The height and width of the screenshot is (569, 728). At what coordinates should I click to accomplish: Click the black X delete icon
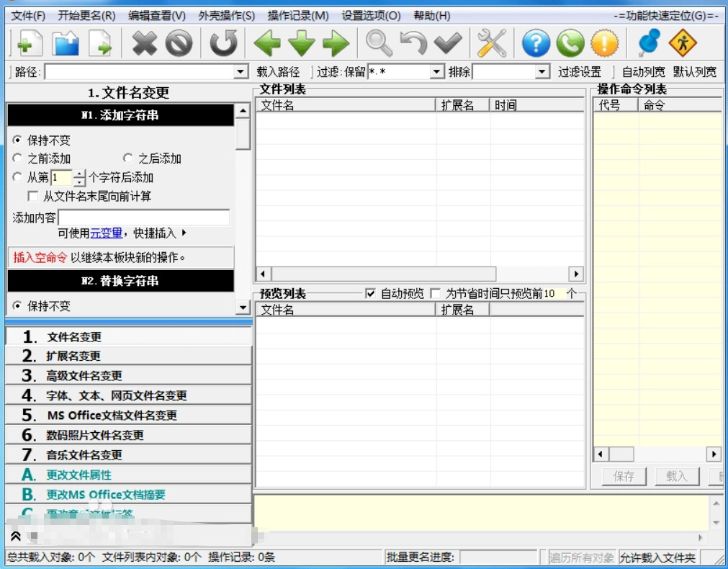144,44
